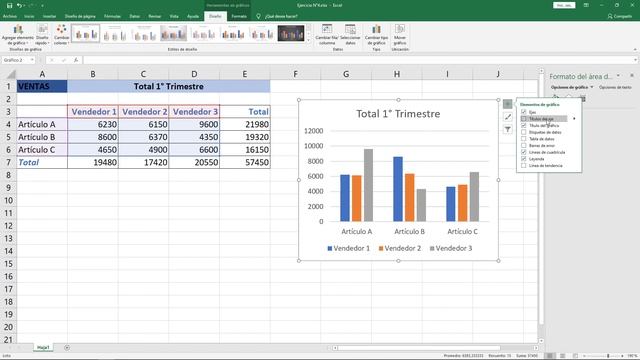Select the Vendedor 2 header cell
The width and height of the screenshot is (640, 360).
[x=143, y=111]
